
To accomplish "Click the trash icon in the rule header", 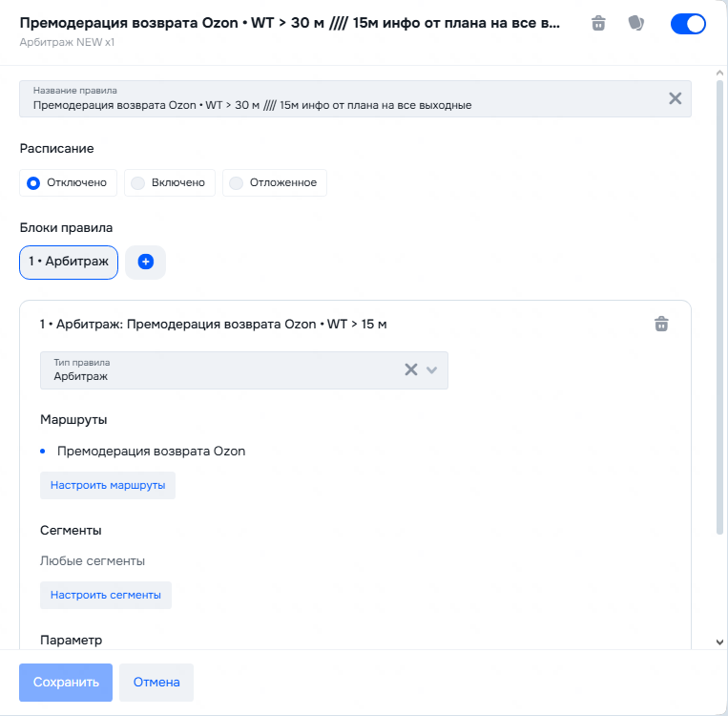I will tap(598, 24).
